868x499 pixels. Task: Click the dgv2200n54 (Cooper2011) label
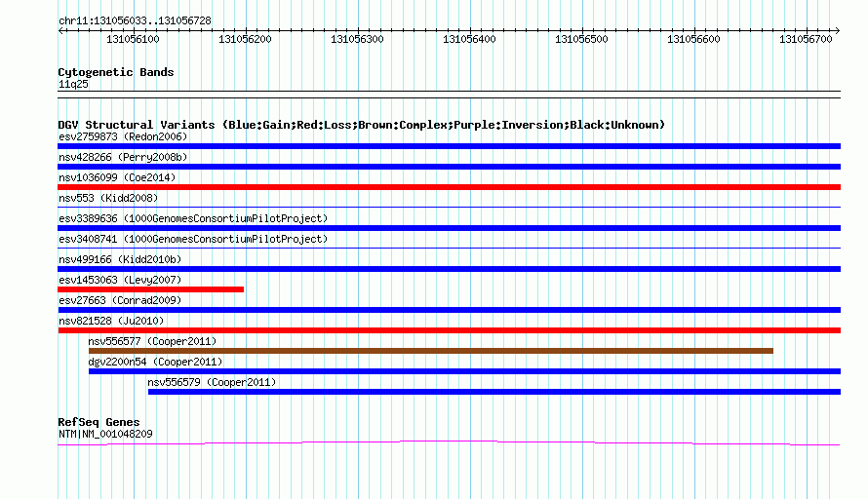pos(155,362)
